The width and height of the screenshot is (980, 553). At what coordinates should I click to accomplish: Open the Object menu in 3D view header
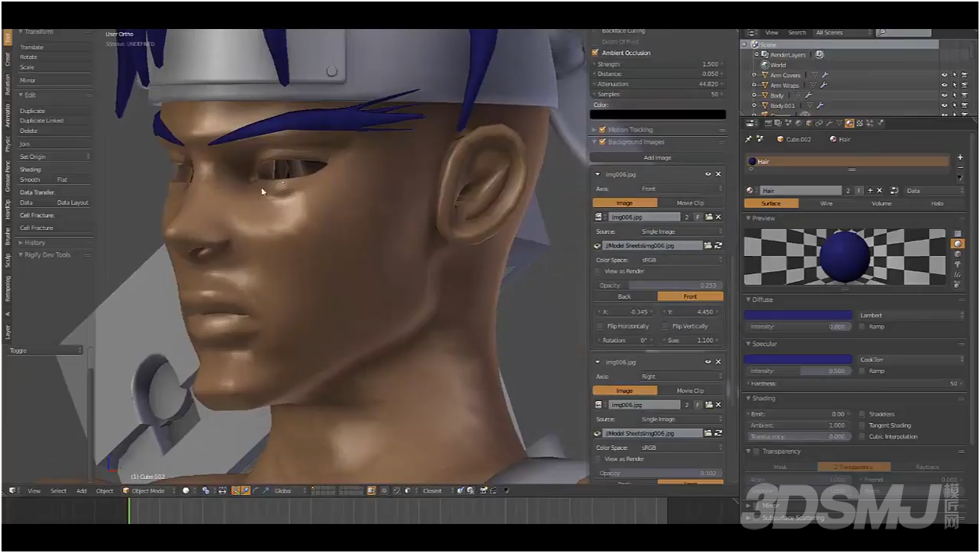click(105, 490)
